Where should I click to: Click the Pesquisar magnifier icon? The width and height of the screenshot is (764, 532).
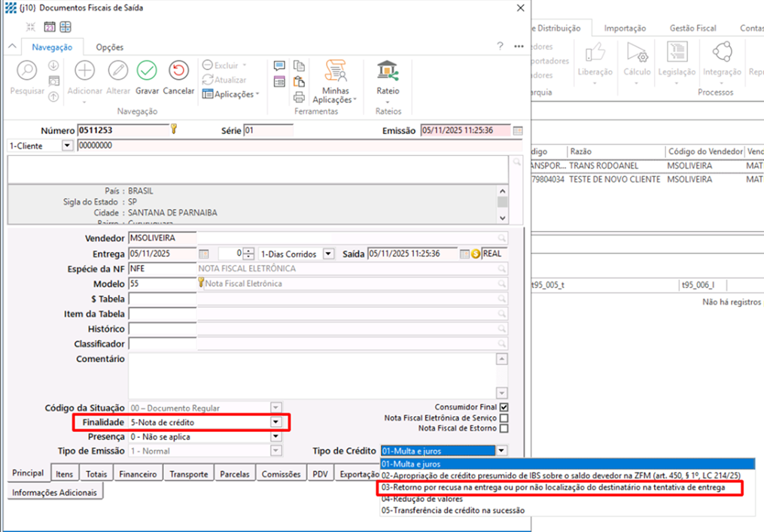[x=27, y=71]
